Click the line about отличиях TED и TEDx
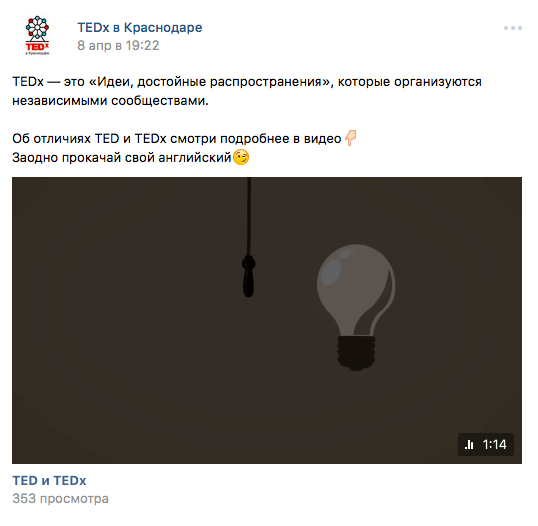The height and width of the screenshot is (526, 538). point(177,139)
